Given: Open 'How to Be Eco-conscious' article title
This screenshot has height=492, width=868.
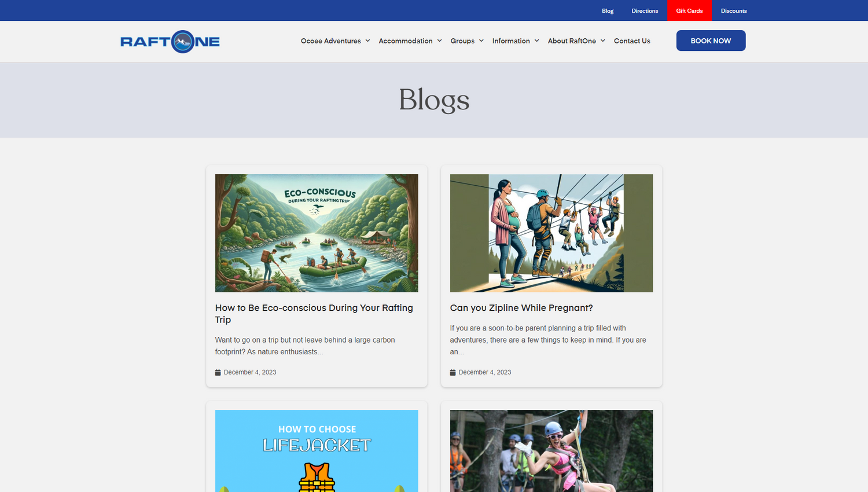Looking at the screenshot, I should pyautogui.click(x=314, y=314).
